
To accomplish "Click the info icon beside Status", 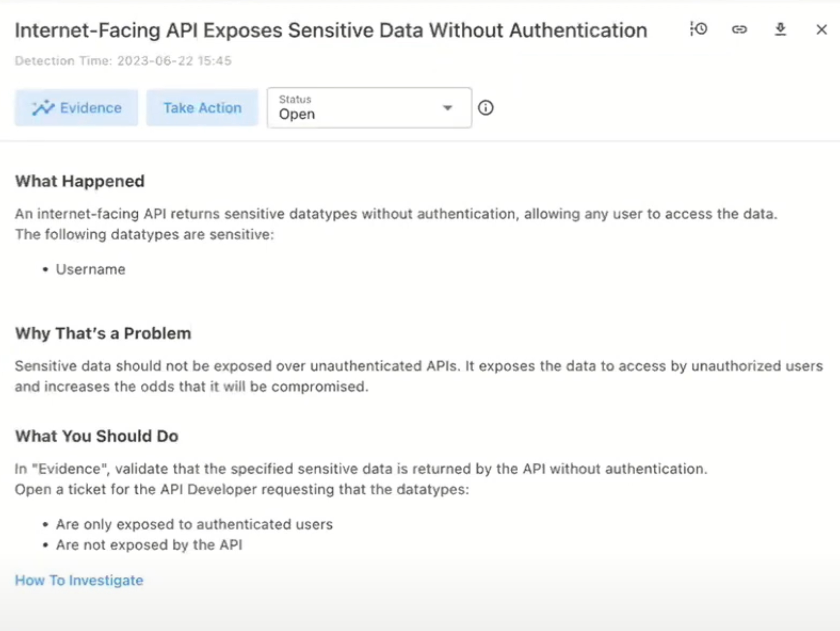I will point(486,108).
